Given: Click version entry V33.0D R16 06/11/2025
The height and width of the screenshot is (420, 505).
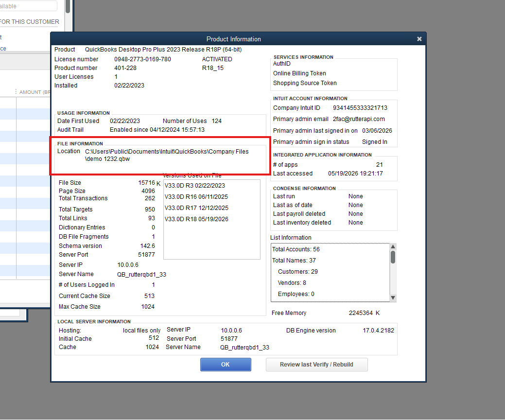Looking at the screenshot, I should coord(196,197).
